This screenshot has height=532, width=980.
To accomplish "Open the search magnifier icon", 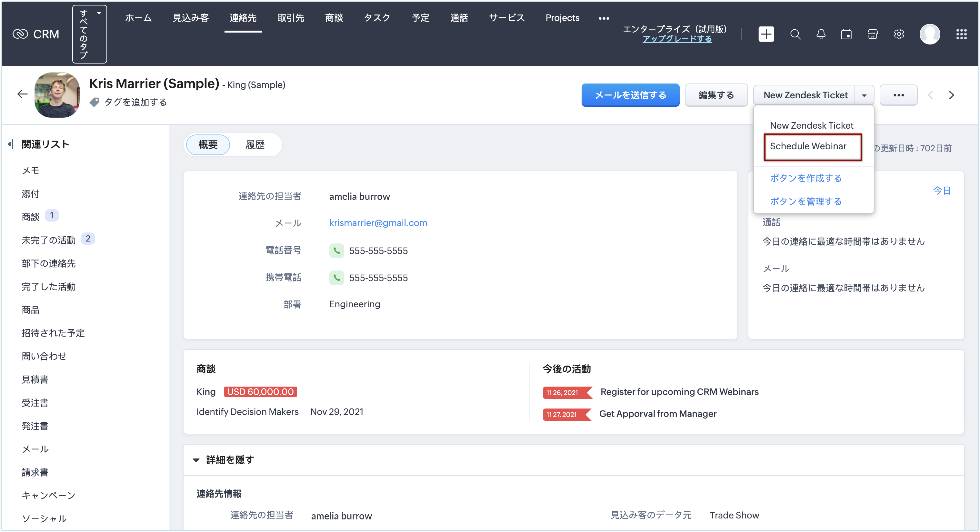I will [x=795, y=34].
